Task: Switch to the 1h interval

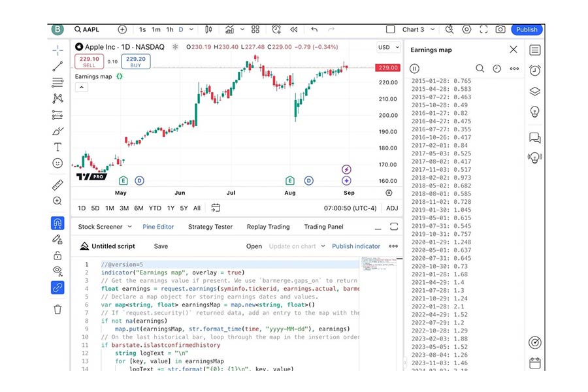Action: [x=170, y=29]
